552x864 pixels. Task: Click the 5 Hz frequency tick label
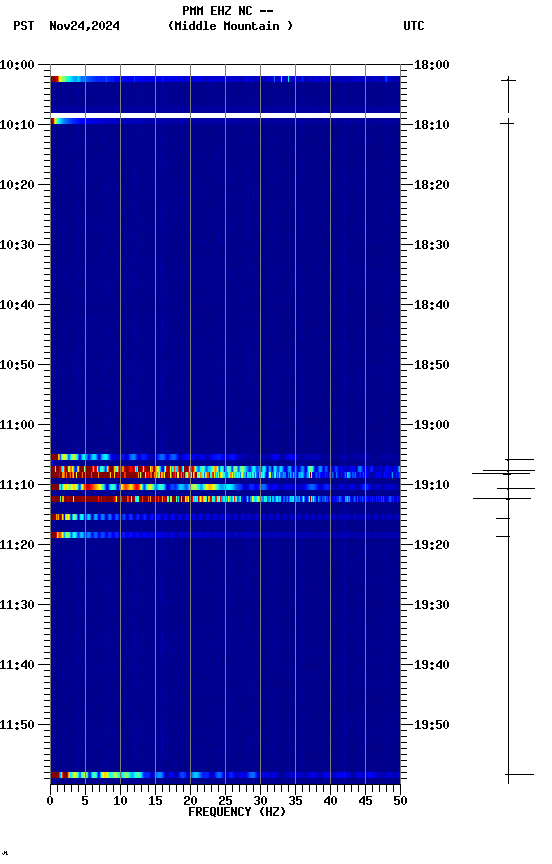[85, 801]
